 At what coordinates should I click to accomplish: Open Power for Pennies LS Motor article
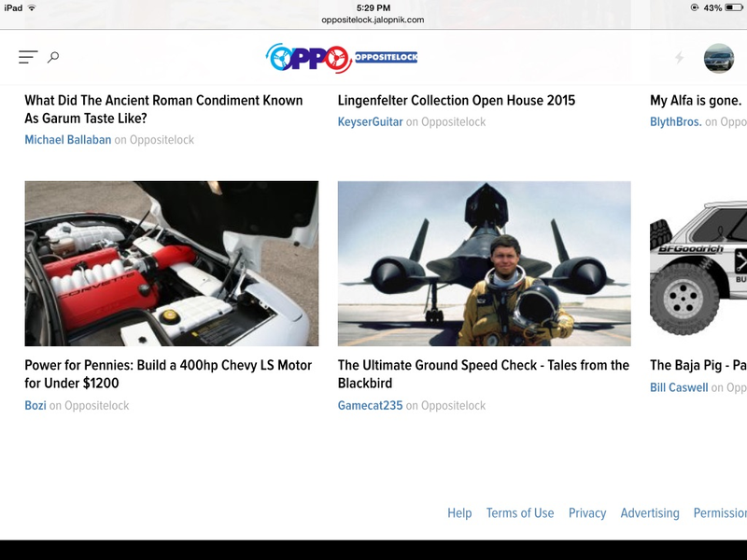[168, 374]
